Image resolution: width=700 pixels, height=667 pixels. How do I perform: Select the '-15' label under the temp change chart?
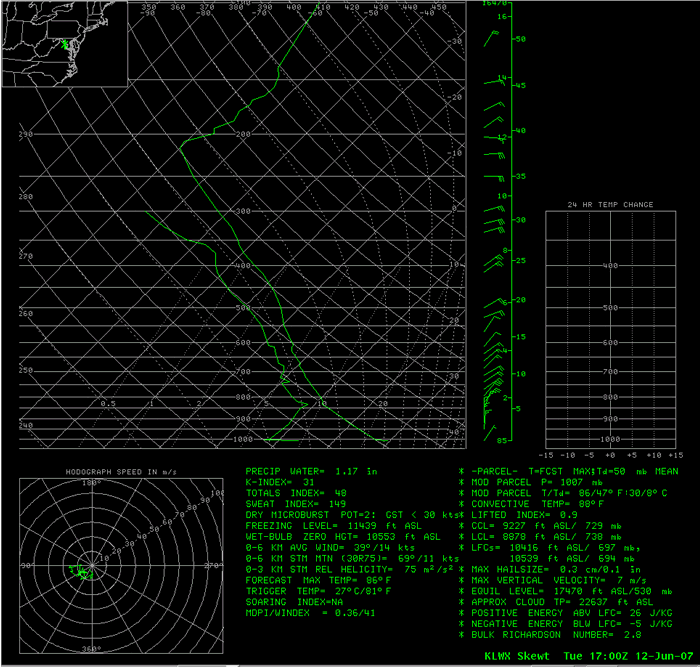click(546, 455)
